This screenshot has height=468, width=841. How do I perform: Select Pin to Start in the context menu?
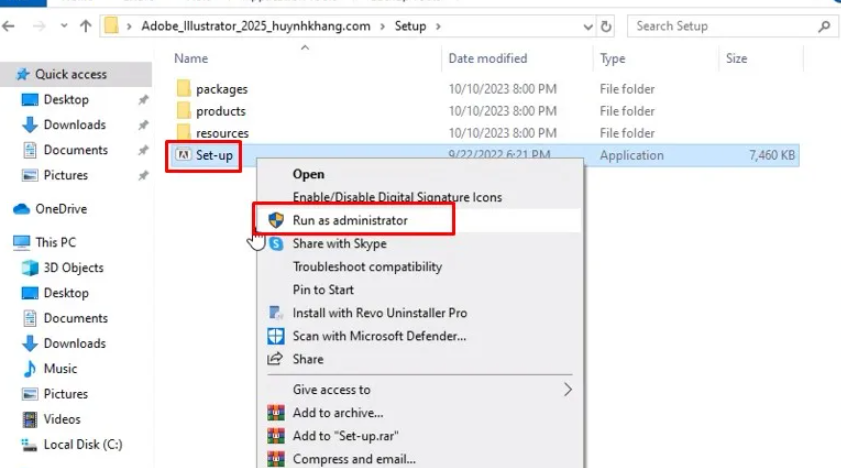click(323, 290)
